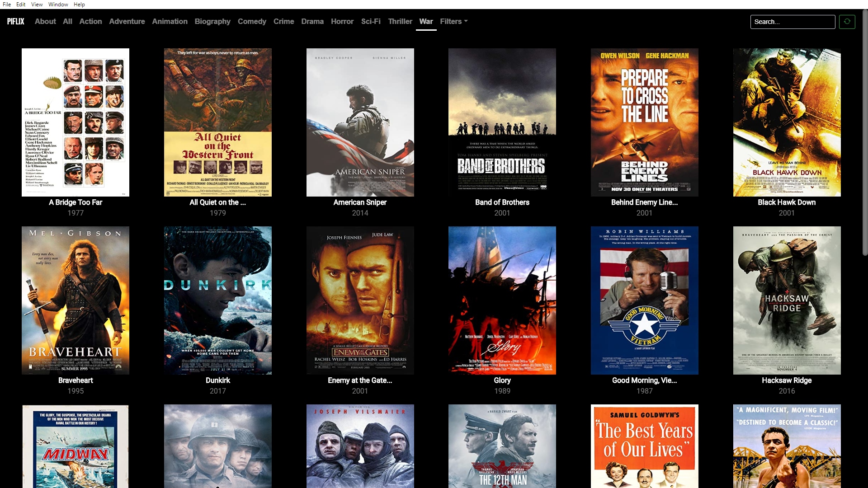Select the Thriller genre tab
The height and width of the screenshot is (488, 868).
tap(400, 21)
